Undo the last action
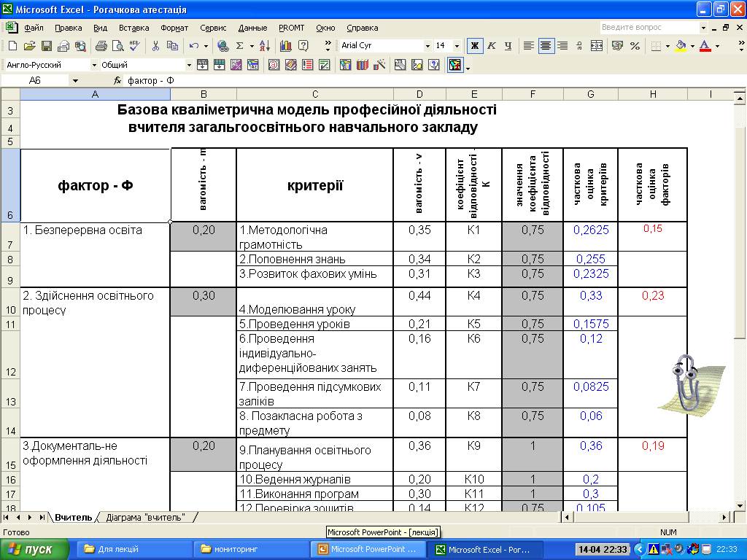 (x=193, y=46)
